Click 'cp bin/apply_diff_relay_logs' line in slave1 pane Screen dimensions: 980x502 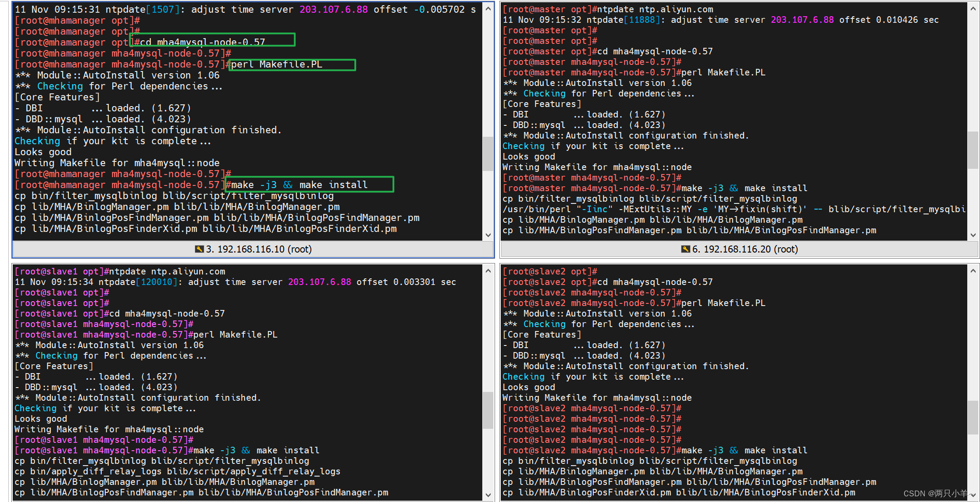(x=178, y=471)
